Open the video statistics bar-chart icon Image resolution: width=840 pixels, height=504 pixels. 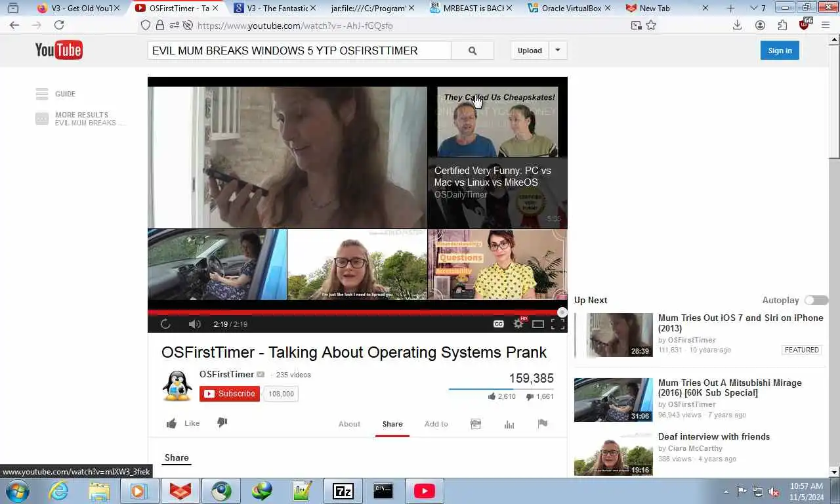tap(509, 424)
